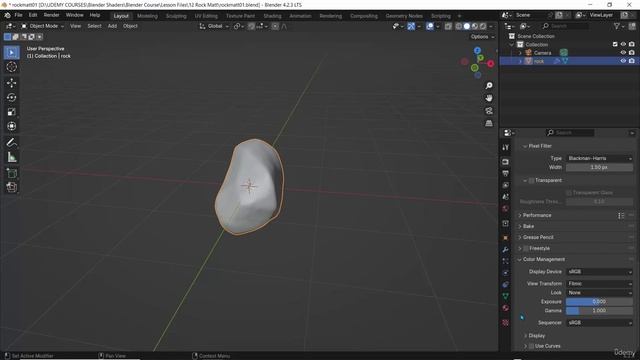Select the Annotate tool
640x360 pixels.
coord(11,142)
